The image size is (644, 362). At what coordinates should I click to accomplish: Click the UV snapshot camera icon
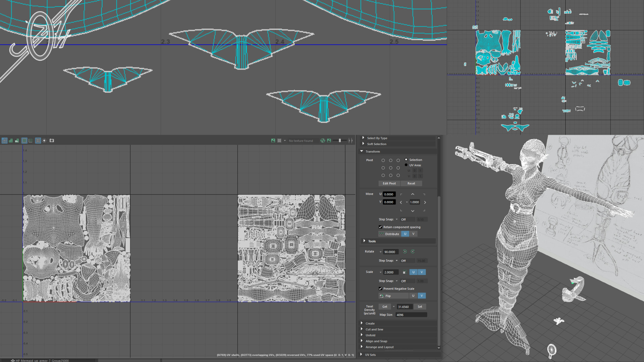point(52,140)
